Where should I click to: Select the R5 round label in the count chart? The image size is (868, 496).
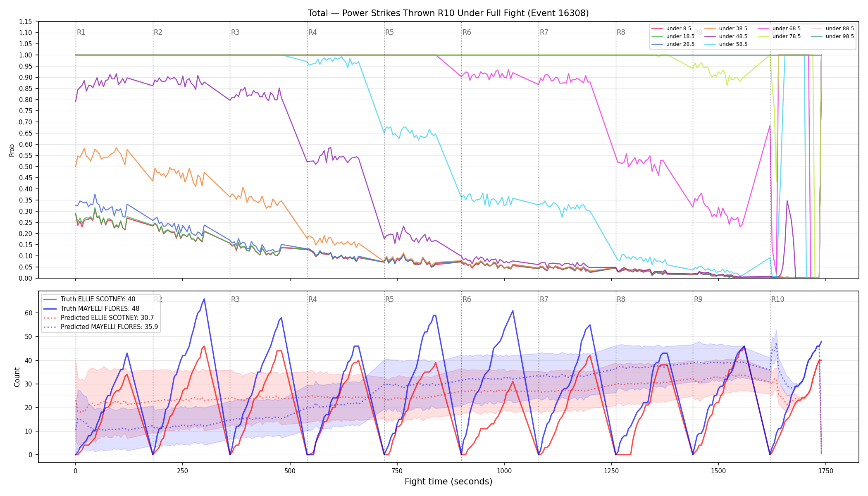[389, 299]
